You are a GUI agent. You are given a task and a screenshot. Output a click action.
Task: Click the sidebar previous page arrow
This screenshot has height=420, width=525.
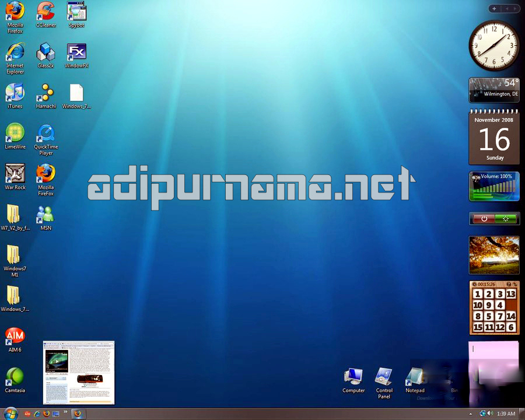click(x=508, y=9)
